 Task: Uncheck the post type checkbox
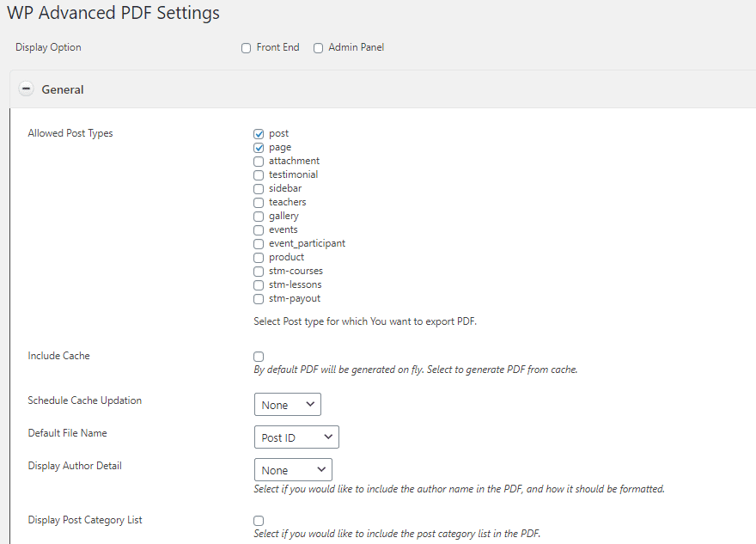[259, 133]
